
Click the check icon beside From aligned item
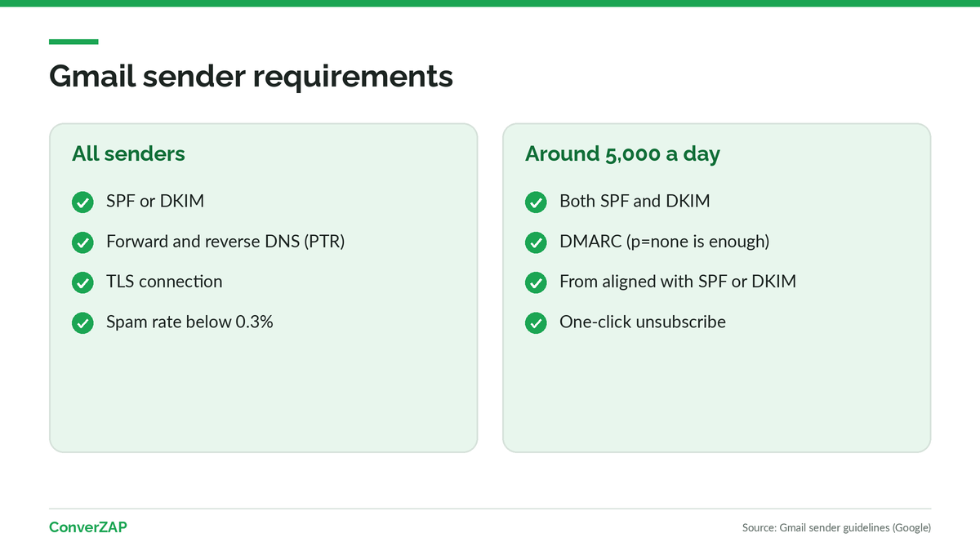[x=536, y=282]
